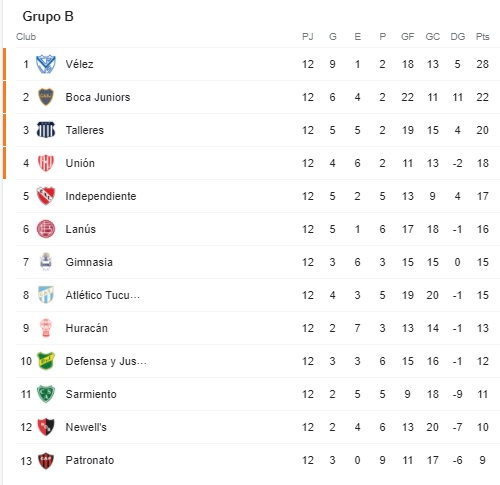
Task: Click the Pts column header
Action: pyautogui.click(x=482, y=37)
